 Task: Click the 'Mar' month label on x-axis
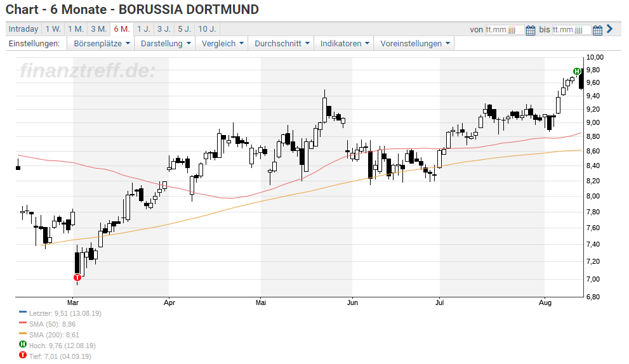click(73, 302)
